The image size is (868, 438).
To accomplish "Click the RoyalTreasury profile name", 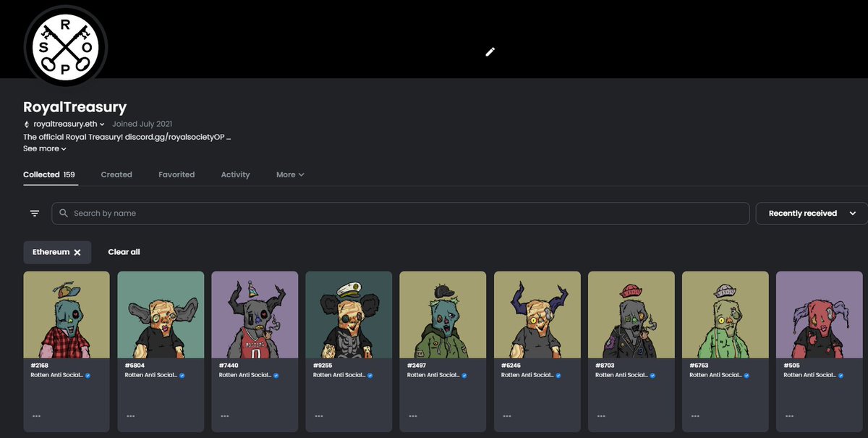I will (x=75, y=107).
